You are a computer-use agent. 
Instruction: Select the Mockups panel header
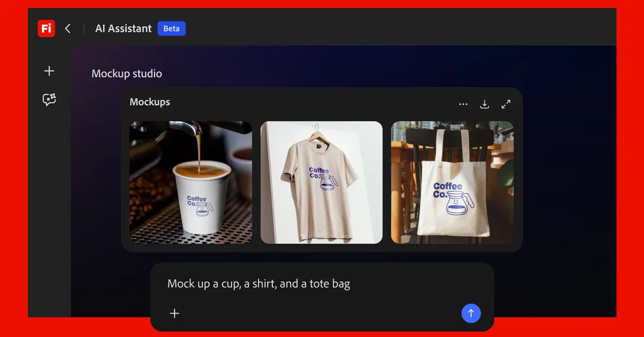(x=150, y=102)
